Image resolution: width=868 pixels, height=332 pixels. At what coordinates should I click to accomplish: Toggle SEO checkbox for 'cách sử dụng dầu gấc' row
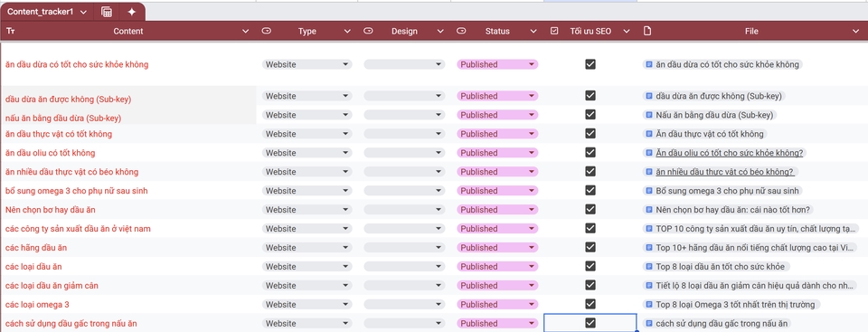pyautogui.click(x=590, y=323)
